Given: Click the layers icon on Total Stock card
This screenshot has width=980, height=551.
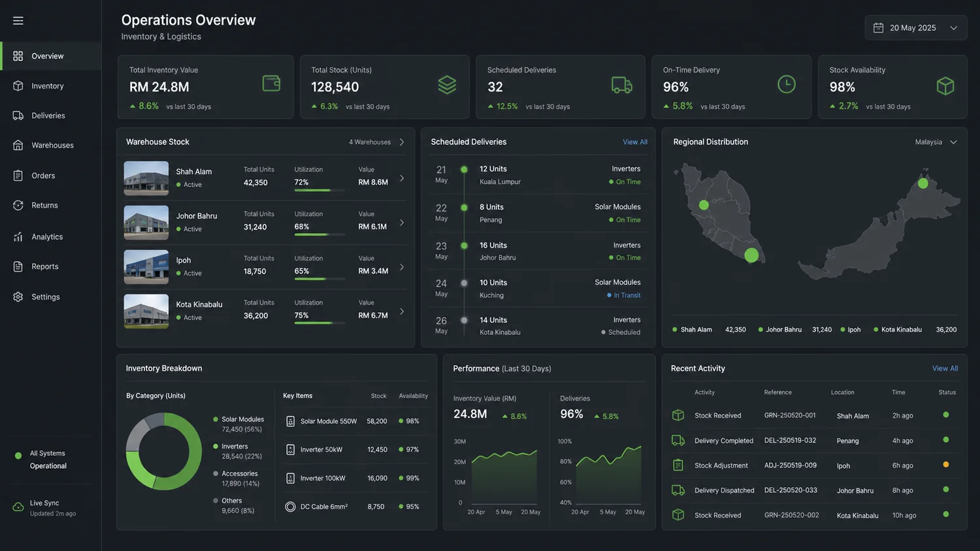Looking at the screenshot, I should point(447,84).
